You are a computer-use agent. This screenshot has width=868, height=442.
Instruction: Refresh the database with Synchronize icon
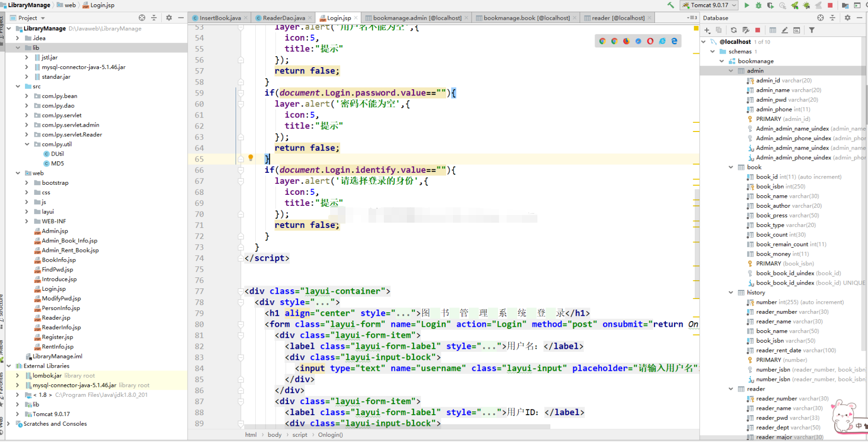pyautogui.click(x=734, y=30)
